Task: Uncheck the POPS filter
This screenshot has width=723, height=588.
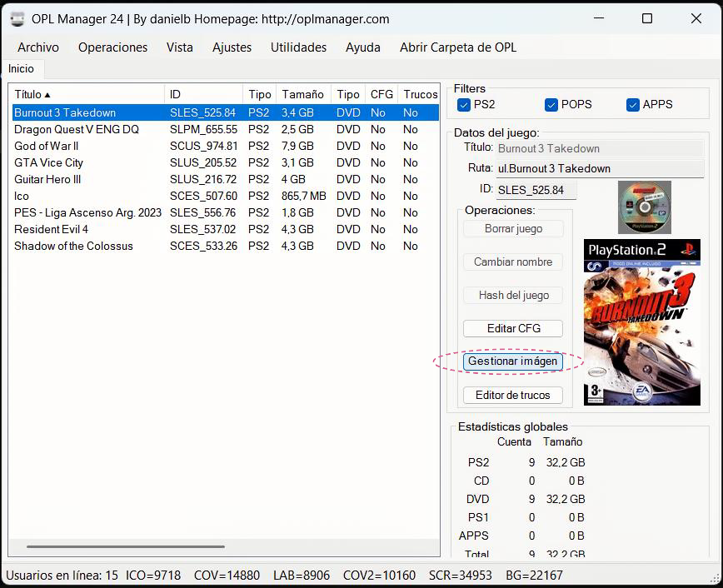Action: click(x=551, y=104)
